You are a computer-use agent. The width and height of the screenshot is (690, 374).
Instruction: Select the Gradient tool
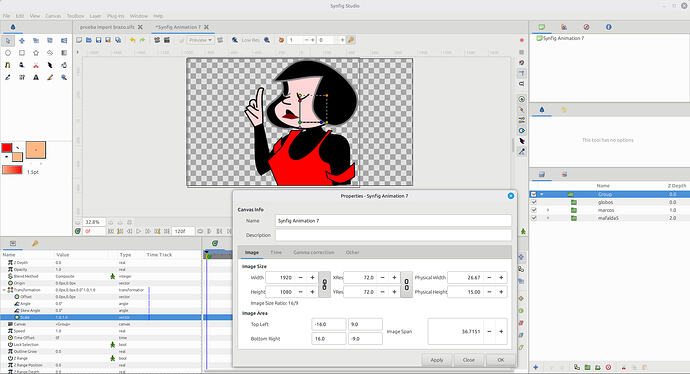tap(64, 53)
